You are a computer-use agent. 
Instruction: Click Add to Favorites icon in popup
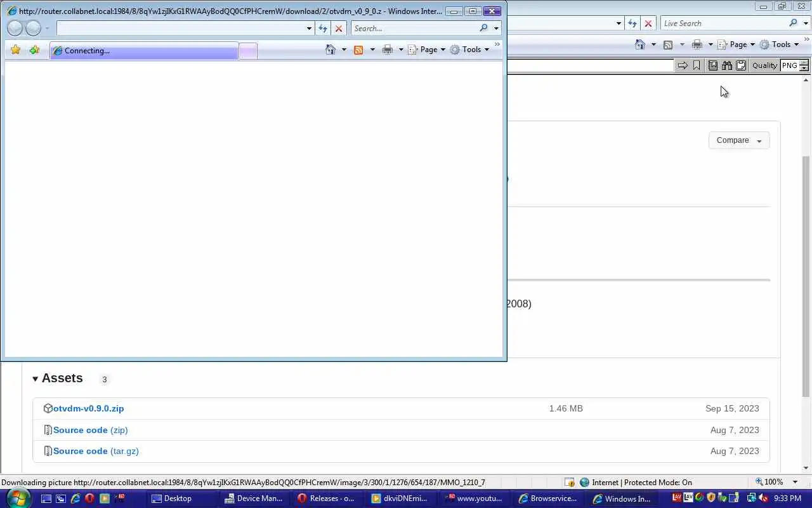coord(34,50)
